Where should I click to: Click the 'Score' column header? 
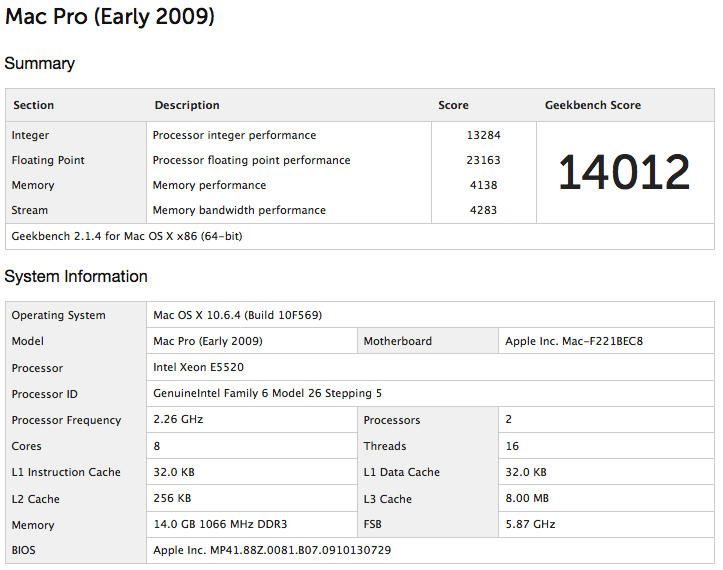(x=453, y=105)
